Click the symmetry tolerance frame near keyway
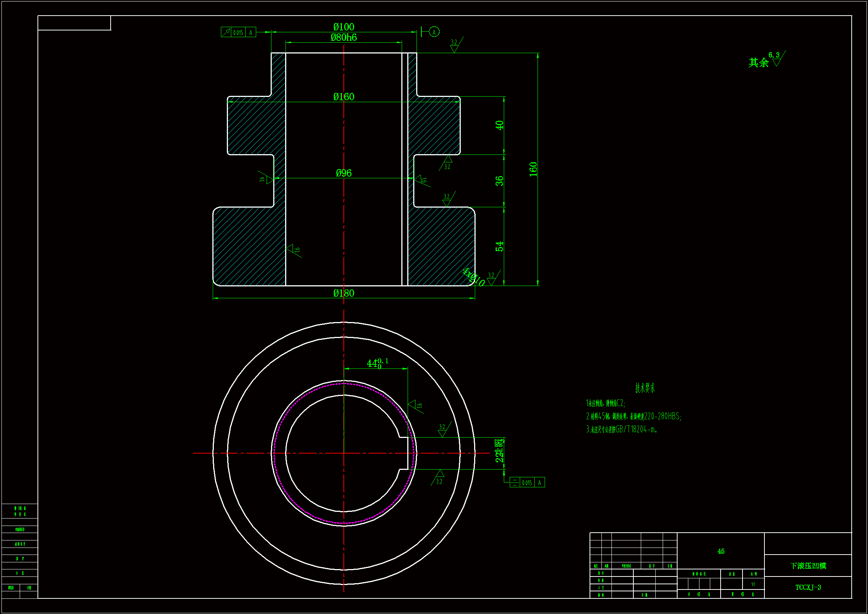Screen dimensions: 868x614 click(527, 483)
